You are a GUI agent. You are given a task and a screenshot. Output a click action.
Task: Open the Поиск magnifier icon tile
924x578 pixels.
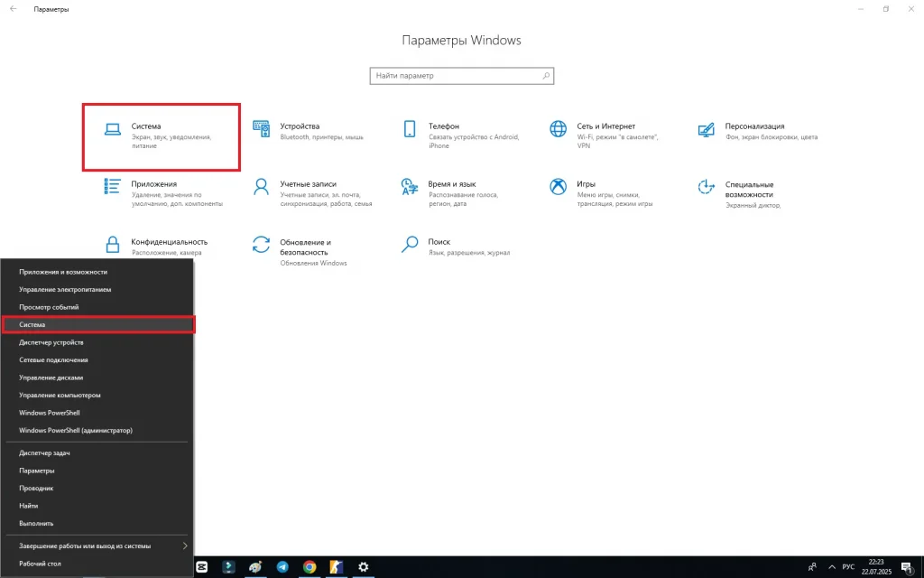pos(410,244)
